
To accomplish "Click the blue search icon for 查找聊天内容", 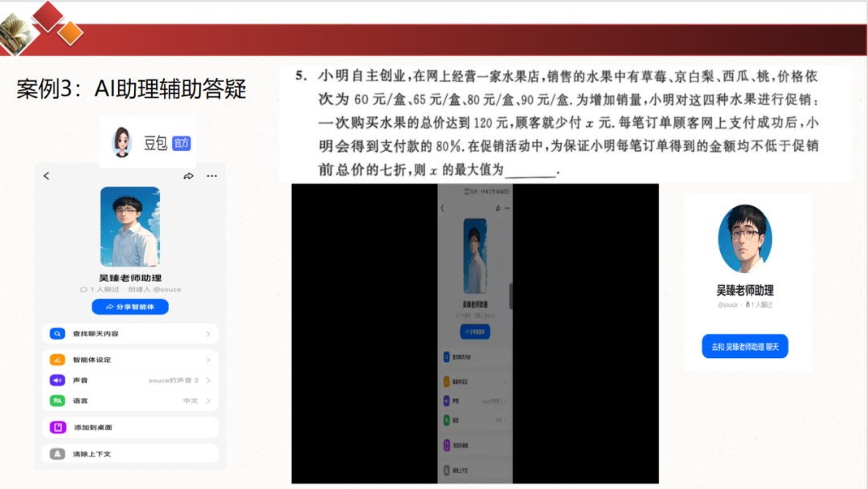I will pyautogui.click(x=58, y=333).
